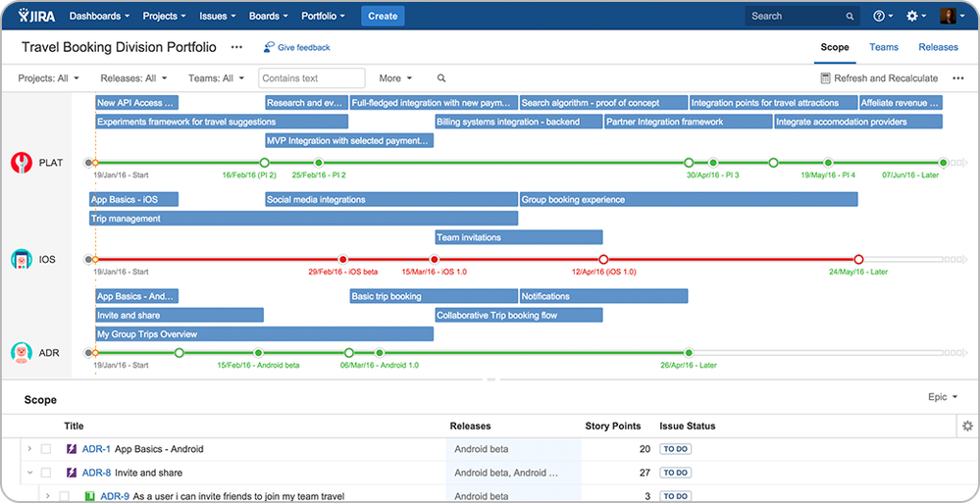This screenshot has width=980, height=503.
Task: Select the Team invitations epic bar
Action: click(x=519, y=237)
